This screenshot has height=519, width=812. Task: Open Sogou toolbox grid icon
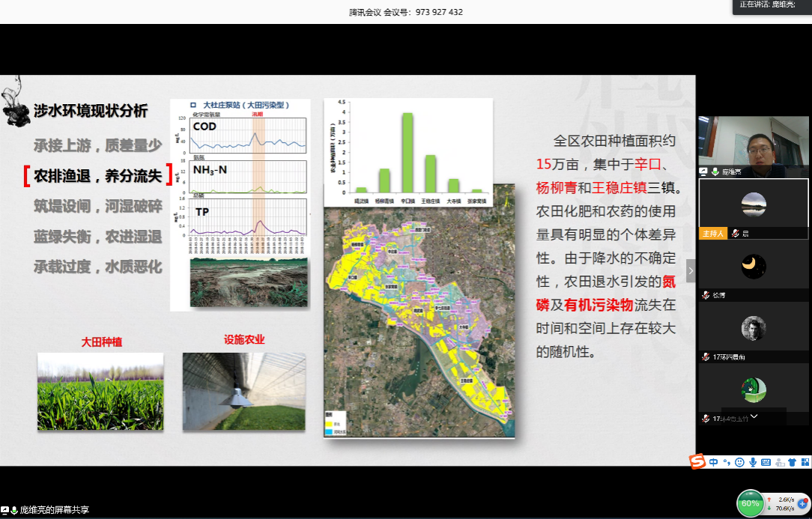[x=804, y=462]
